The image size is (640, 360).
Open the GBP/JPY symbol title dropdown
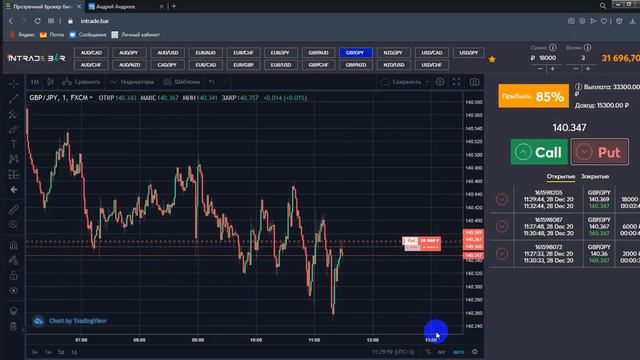60,98
